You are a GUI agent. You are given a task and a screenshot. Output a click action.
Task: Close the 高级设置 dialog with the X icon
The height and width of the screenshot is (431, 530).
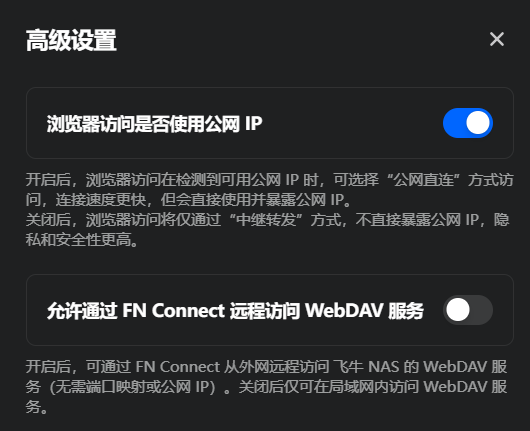click(x=497, y=39)
